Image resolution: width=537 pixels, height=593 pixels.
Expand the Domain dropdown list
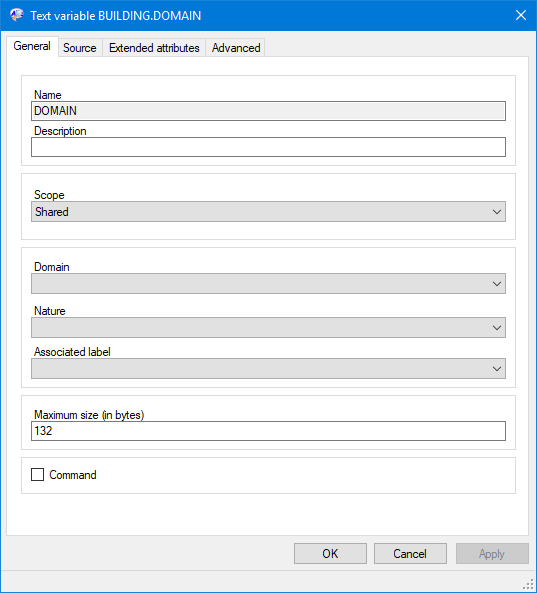pos(268,283)
